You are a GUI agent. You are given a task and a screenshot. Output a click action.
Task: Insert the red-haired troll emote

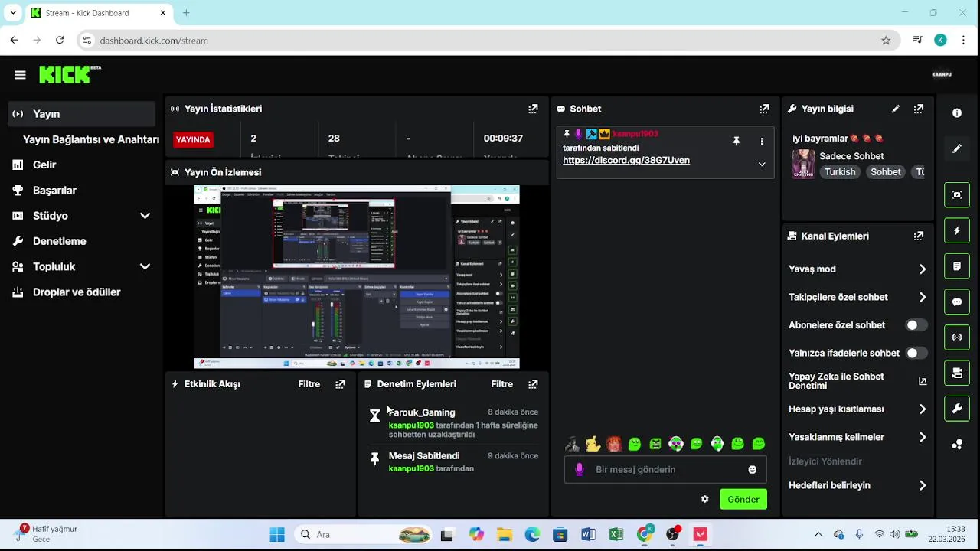pos(613,443)
